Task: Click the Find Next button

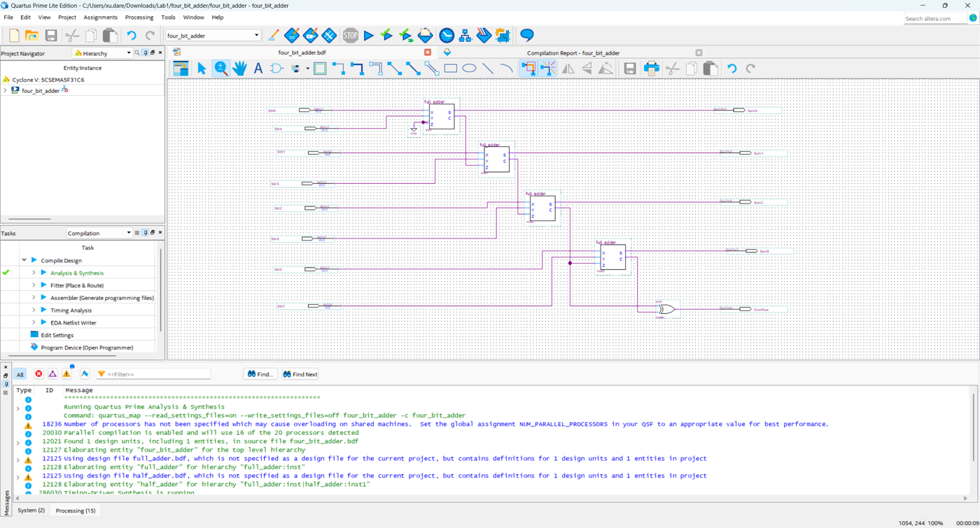Action: click(x=300, y=374)
